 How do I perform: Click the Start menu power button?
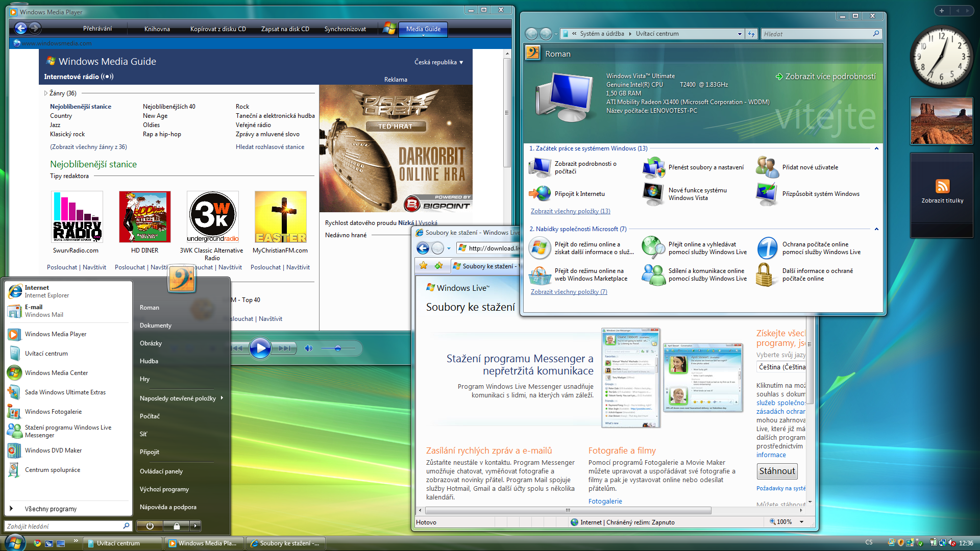pos(150,526)
